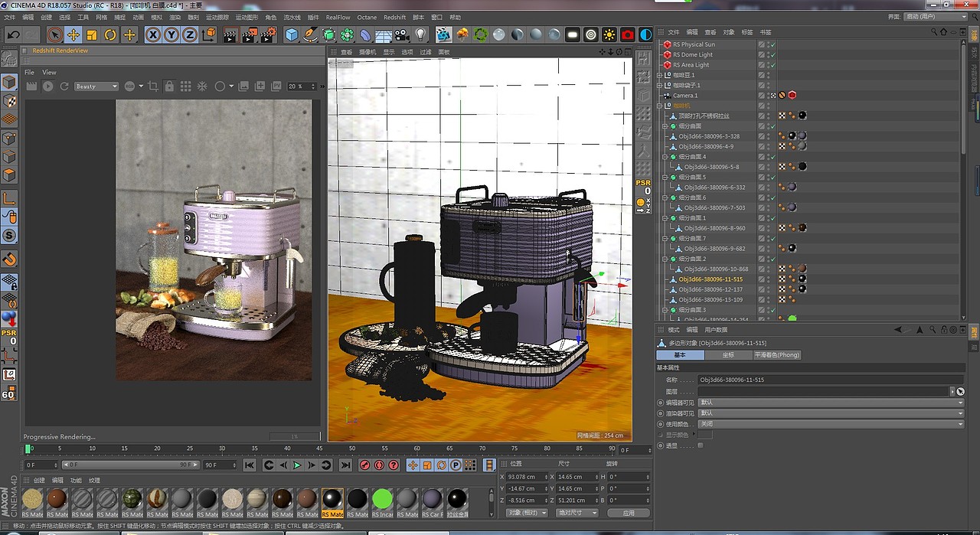Toggle the X axis lock
Viewport: 980px width, 535px height.
point(153,34)
